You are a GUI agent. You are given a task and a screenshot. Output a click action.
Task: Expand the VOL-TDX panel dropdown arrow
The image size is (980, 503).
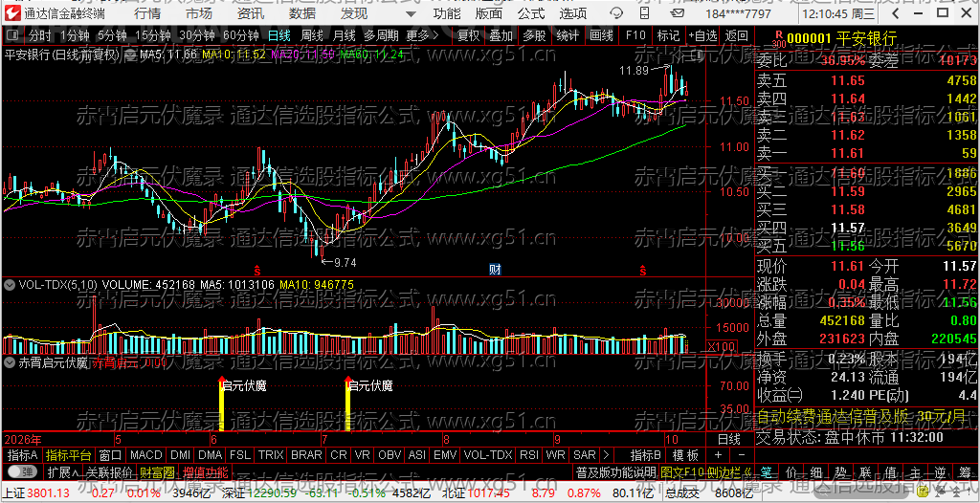(10, 285)
